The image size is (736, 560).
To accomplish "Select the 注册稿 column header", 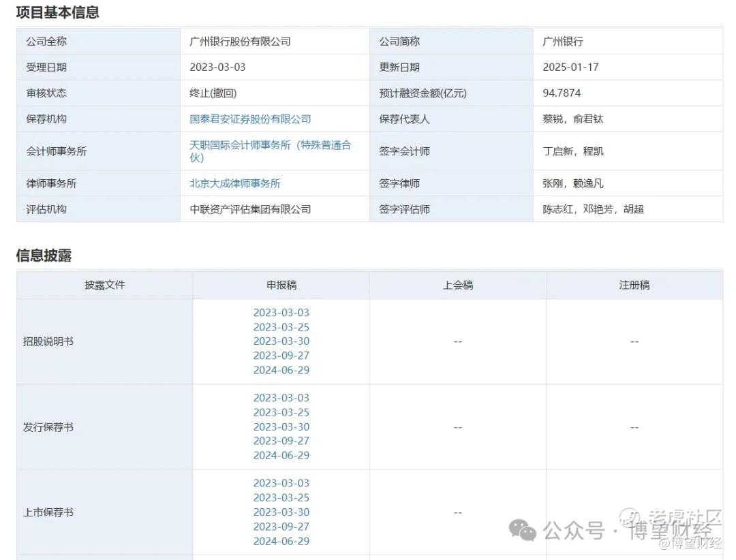I will coord(634,285).
